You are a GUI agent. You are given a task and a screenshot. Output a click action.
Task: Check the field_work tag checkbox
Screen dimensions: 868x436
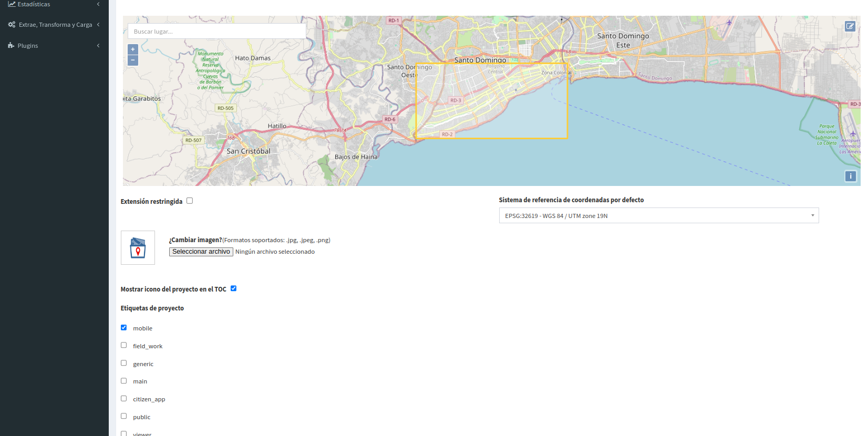124,345
